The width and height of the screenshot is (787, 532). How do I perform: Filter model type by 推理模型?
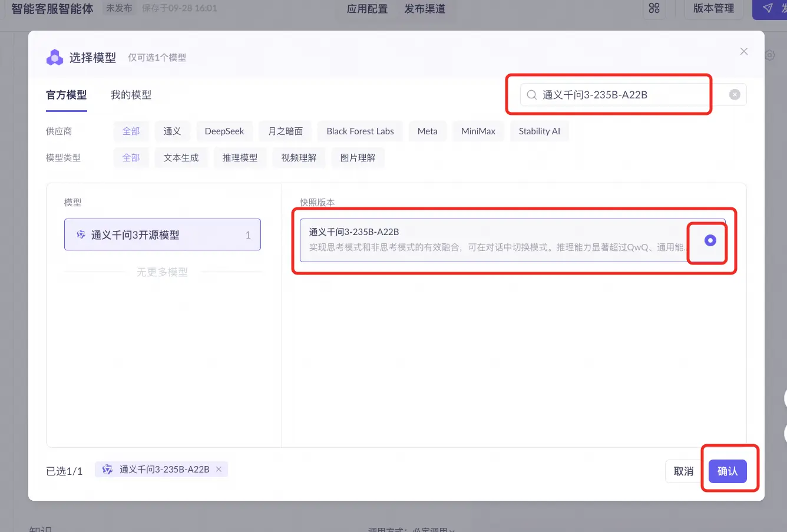(x=240, y=158)
